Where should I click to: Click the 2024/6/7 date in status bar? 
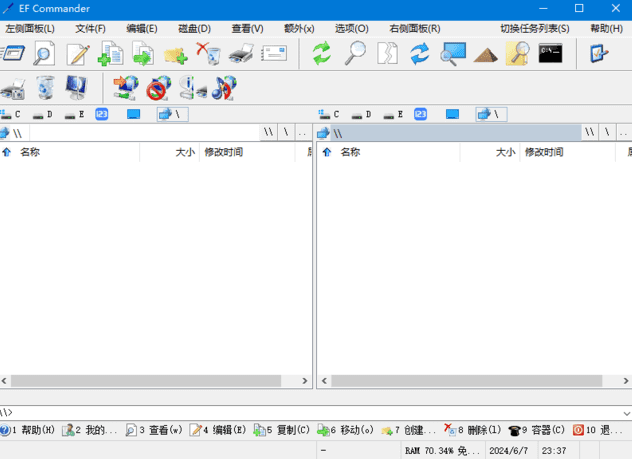[508, 451]
